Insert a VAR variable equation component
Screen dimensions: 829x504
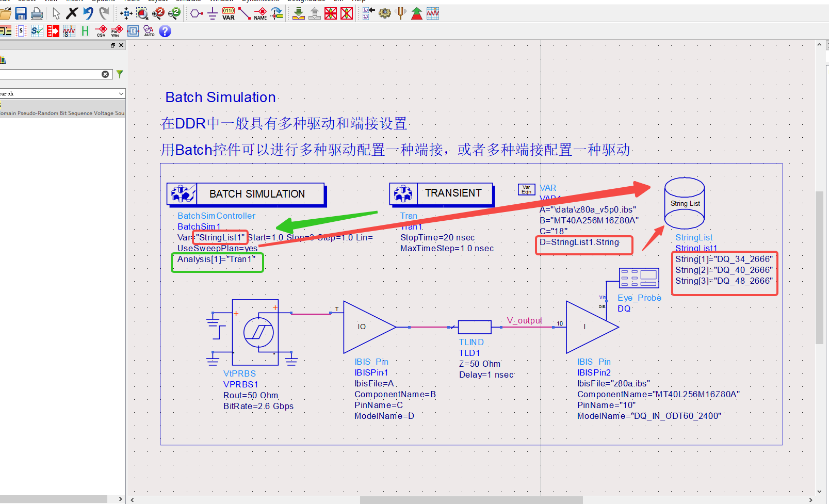[x=228, y=14]
